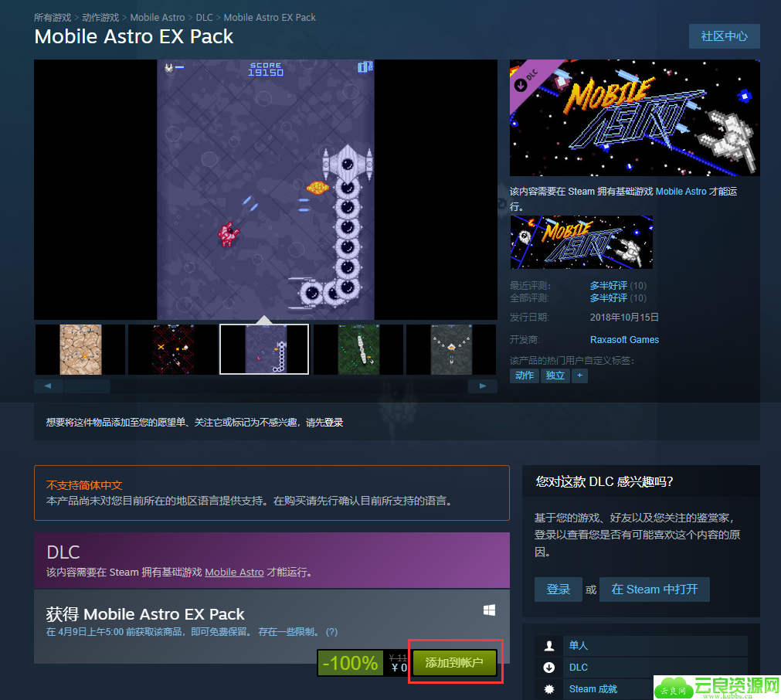Select the 动作 tag
The width and height of the screenshot is (781, 700).
[525, 375]
